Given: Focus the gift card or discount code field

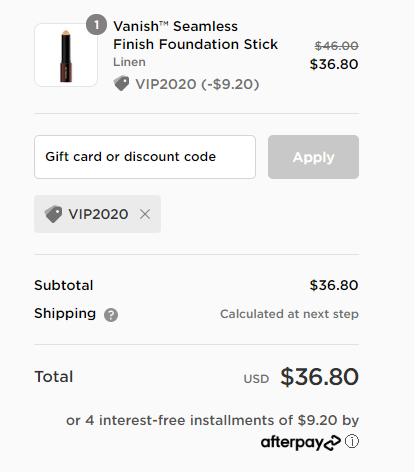Looking at the screenshot, I should [145, 157].
